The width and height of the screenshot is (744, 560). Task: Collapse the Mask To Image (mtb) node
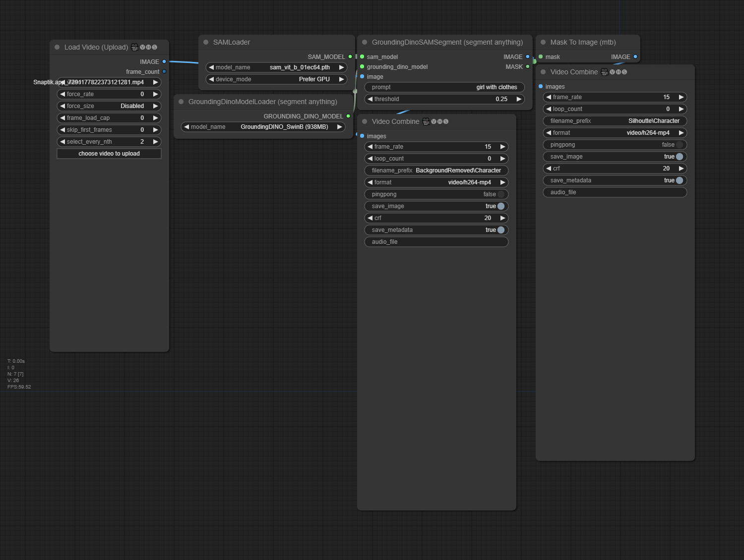[x=543, y=42]
